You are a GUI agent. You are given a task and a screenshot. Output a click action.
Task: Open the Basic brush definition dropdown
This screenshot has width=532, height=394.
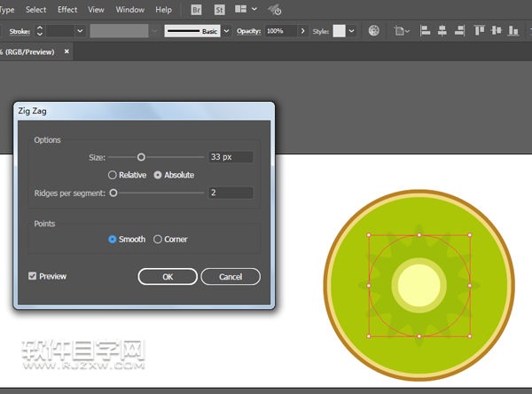(225, 30)
